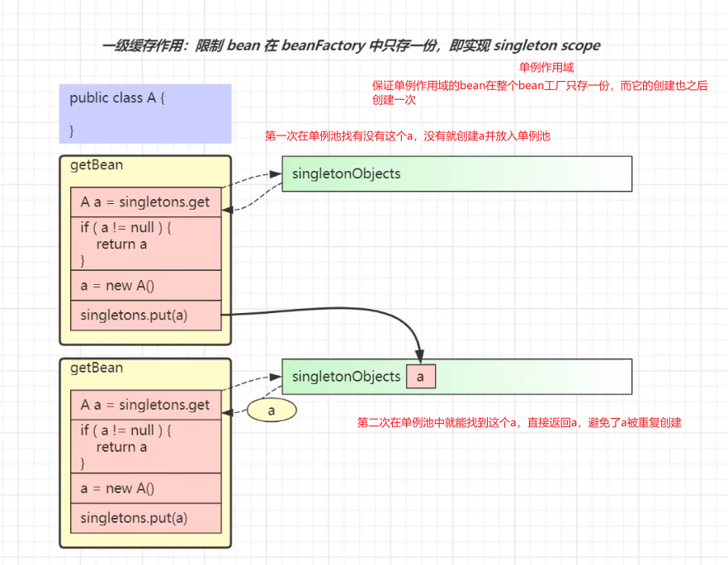The image size is (728, 565).
Task: Select the empty singletonObjects green container
Action: click(x=456, y=173)
